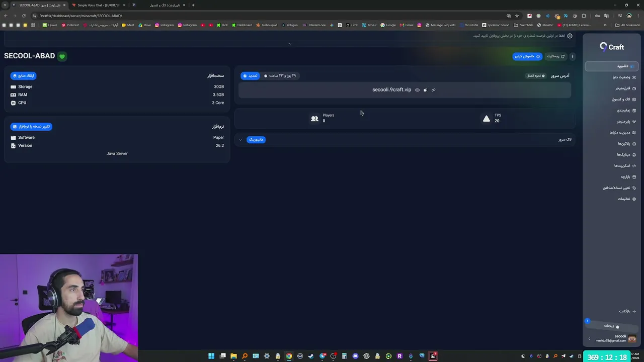The image size is (644, 362).
Task: Open the Epidemic Sound bookmark
Action: tap(496, 25)
